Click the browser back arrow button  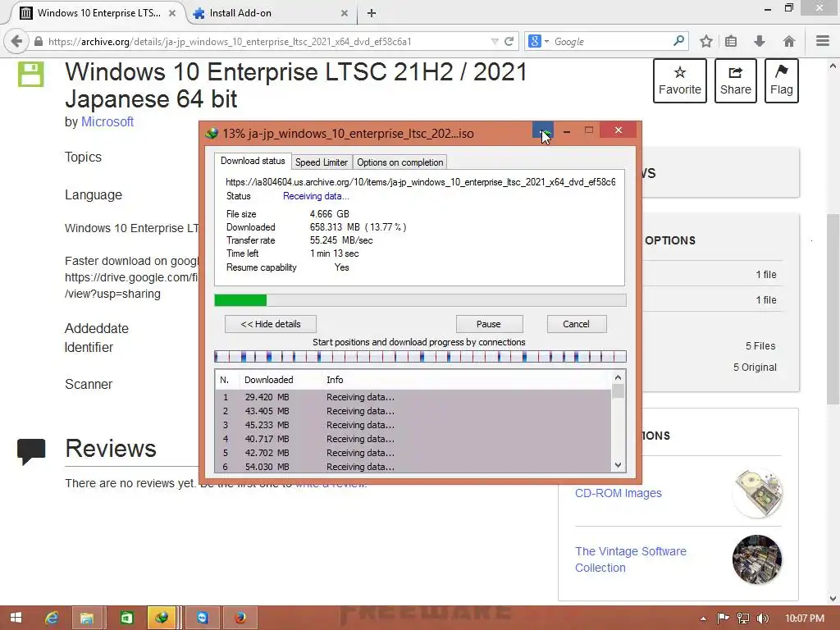click(x=16, y=41)
